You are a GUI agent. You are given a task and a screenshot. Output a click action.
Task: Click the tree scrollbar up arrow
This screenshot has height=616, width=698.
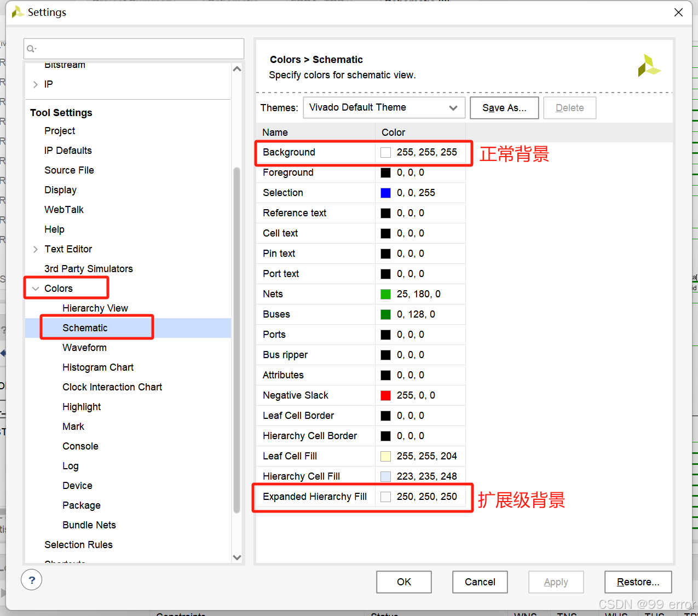pyautogui.click(x=237, y=69)
